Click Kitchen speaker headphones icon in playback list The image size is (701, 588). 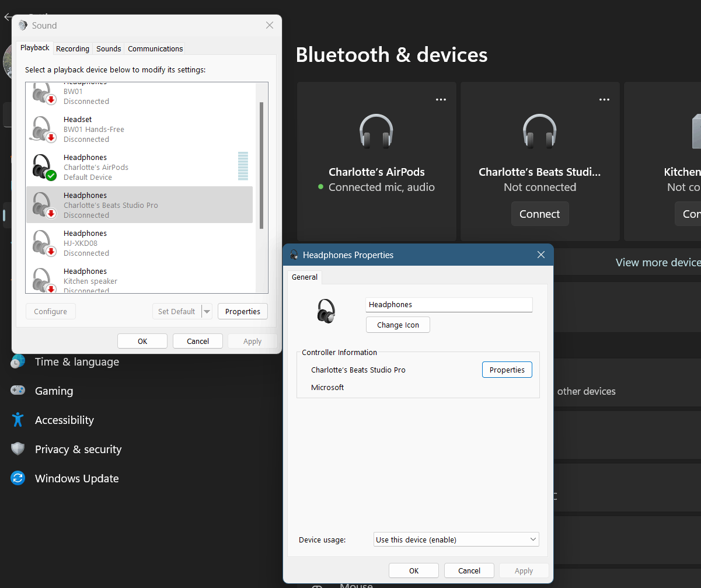pyautogui.click(x=43, y=280)
